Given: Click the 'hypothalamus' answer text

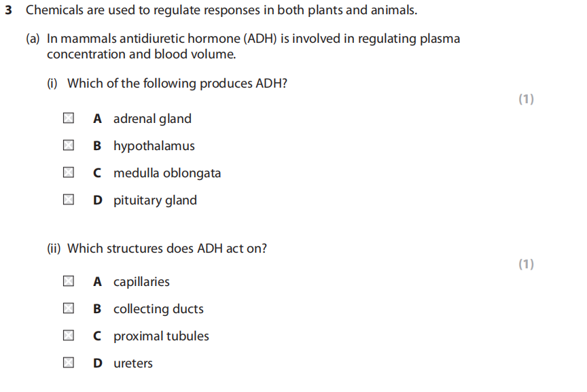Looking at the screenshot, I should click(154, 146).
